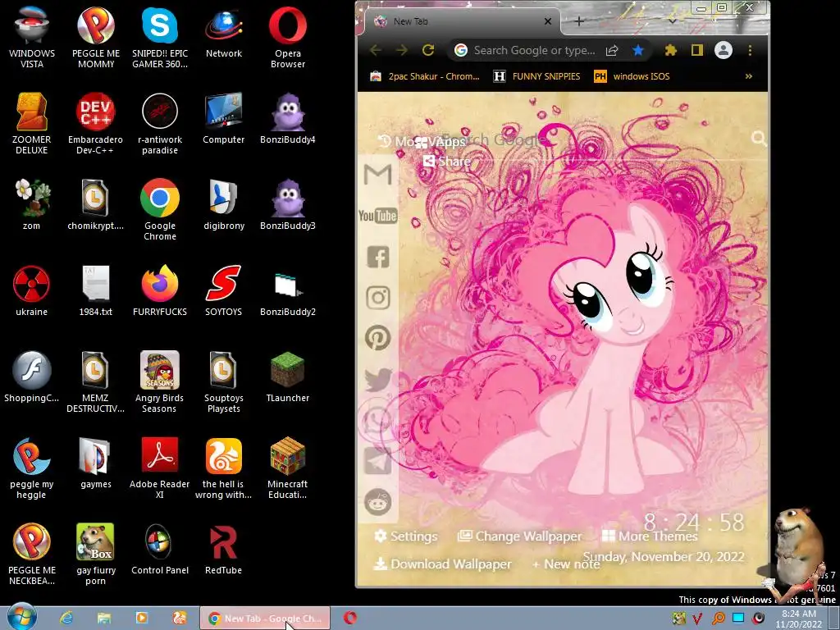The height and width of the screenshot is (630, 840).
Task: Open the Facebook sidebar shortcut
Action: coord(377,257)
